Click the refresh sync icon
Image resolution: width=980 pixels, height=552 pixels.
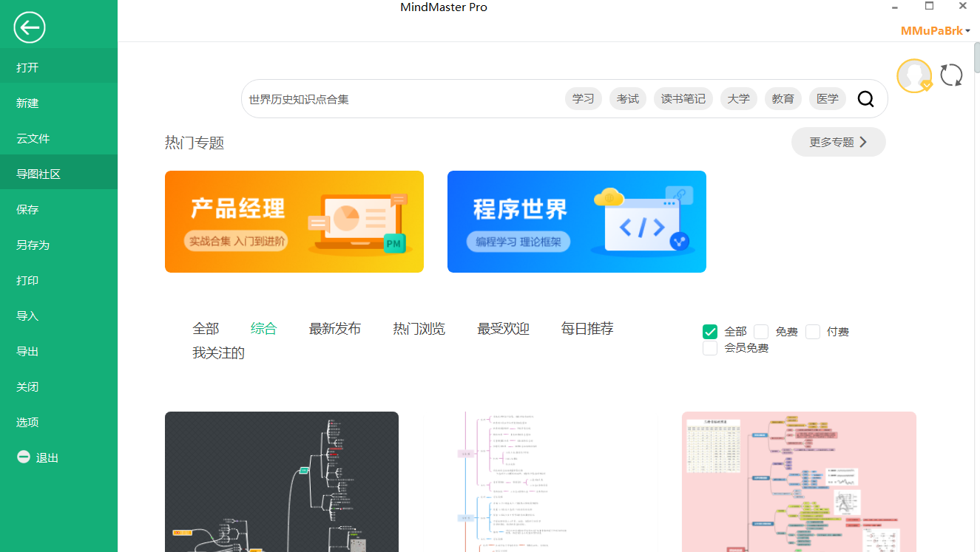click(951, 75)
